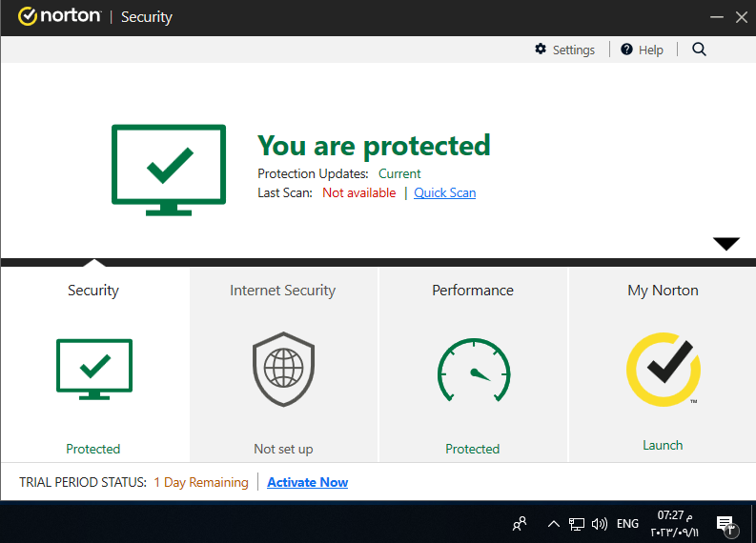The height and width of the screenshot is (543, 756).
Task: Select the Internet Security shield globe icon
Action: click(x=283, y=369)
